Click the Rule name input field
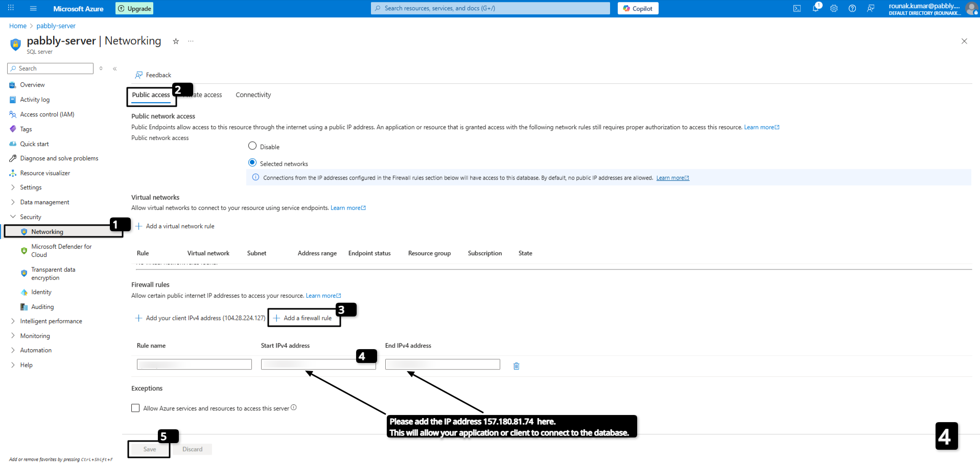Screen dimensions: 980x463 point(194,364)
